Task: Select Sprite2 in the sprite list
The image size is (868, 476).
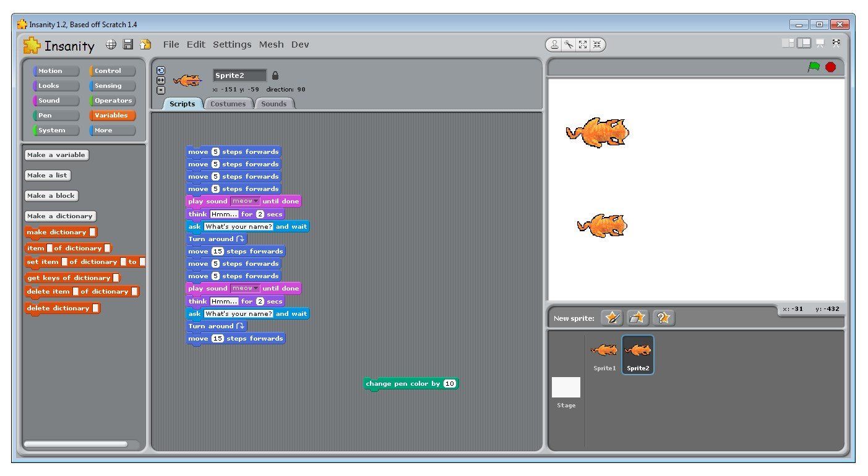Action: click(638, 355)
